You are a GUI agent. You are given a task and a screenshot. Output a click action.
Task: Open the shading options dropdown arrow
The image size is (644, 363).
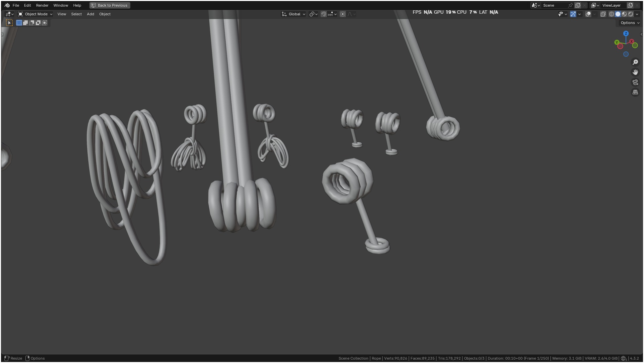637,14
